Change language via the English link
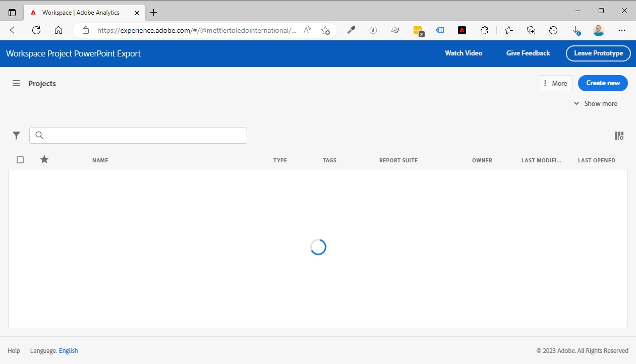The height and width of the screenshot is (364, 636). tap(69, 351)
